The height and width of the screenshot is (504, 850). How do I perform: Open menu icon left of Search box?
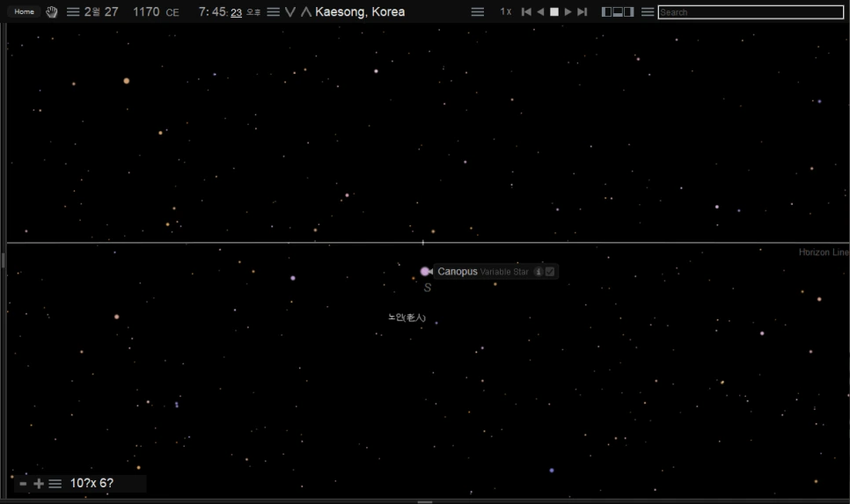(648, 12)
